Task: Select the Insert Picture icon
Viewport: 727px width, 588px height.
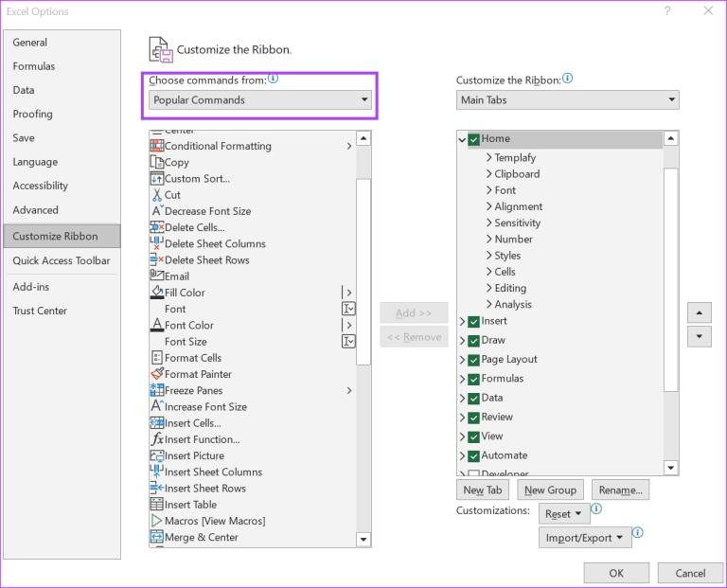Action: tap(157, 455)
